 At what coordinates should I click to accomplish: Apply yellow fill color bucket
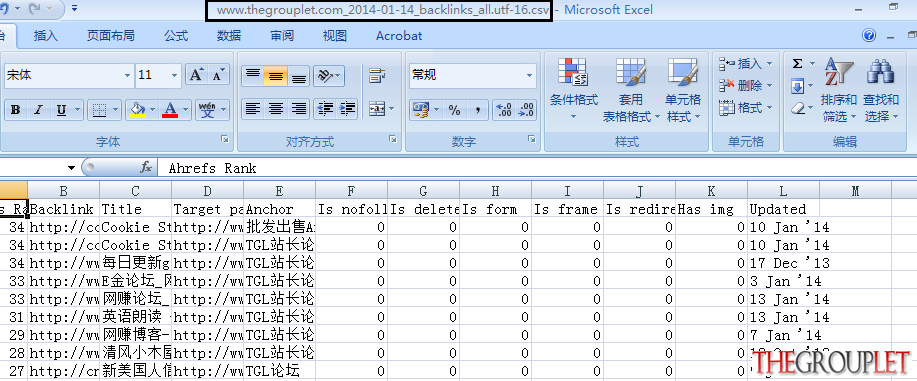point(137,110)
